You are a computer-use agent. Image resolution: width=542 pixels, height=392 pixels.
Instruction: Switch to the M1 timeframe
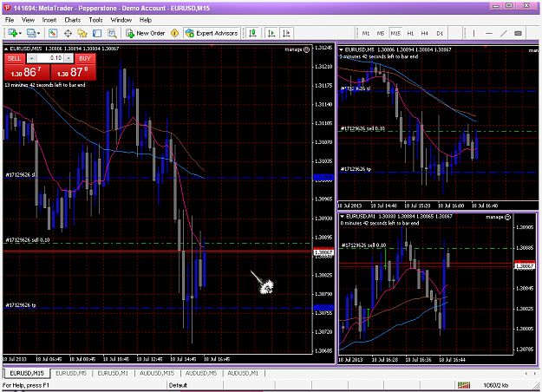[366, 34]
